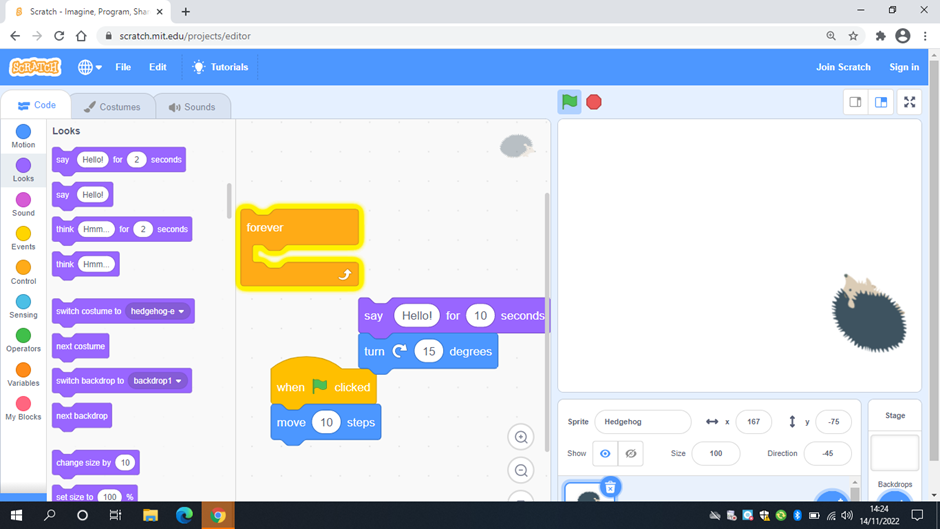Open the Edit menu
The height and width of the screenshot is (529, 940).
pos(158,67)
